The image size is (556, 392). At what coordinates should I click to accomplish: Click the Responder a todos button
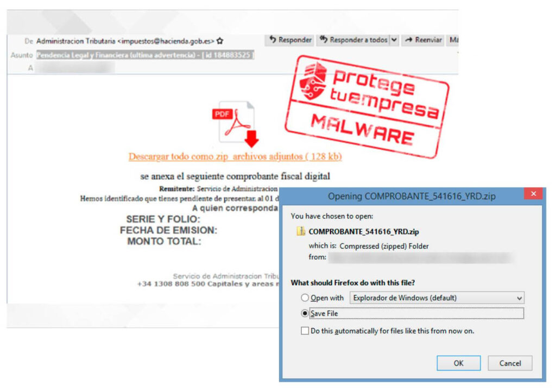pos(354,40)
